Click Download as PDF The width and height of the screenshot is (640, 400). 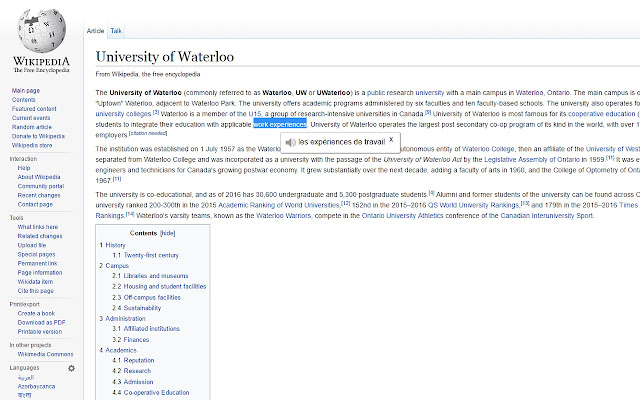click(41, 322)
